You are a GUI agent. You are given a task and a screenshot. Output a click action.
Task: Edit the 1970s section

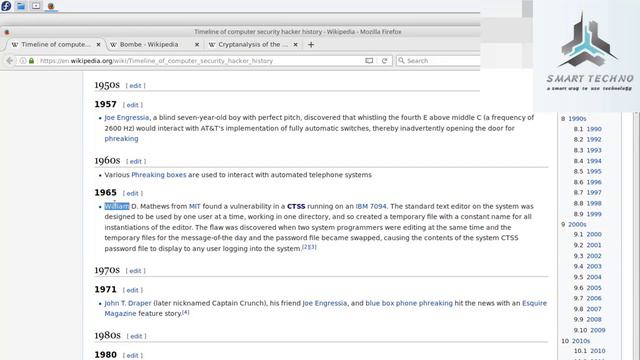135,271
